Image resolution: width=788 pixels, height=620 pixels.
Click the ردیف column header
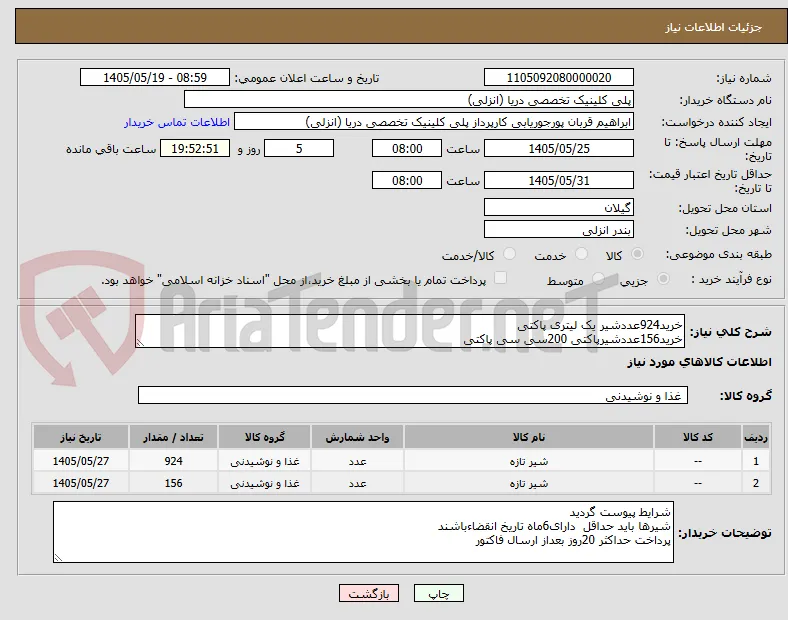coord(755,437)
